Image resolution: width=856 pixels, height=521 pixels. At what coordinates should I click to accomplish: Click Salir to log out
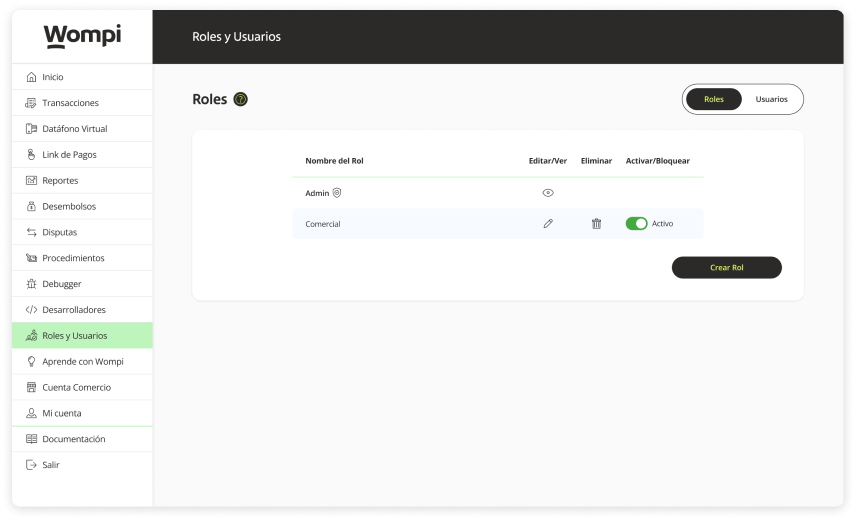[x=50, y=465]
